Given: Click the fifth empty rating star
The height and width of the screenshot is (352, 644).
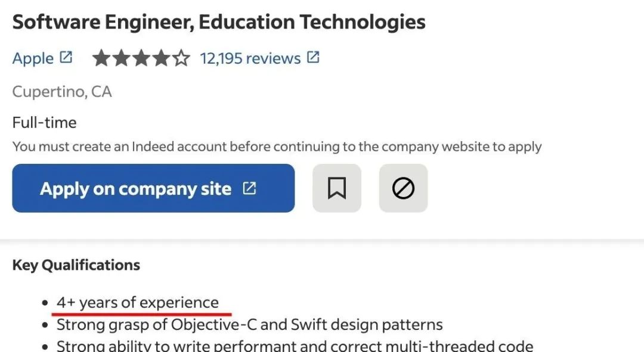Looking at the screenshot, I should click(x=181, y=58).
